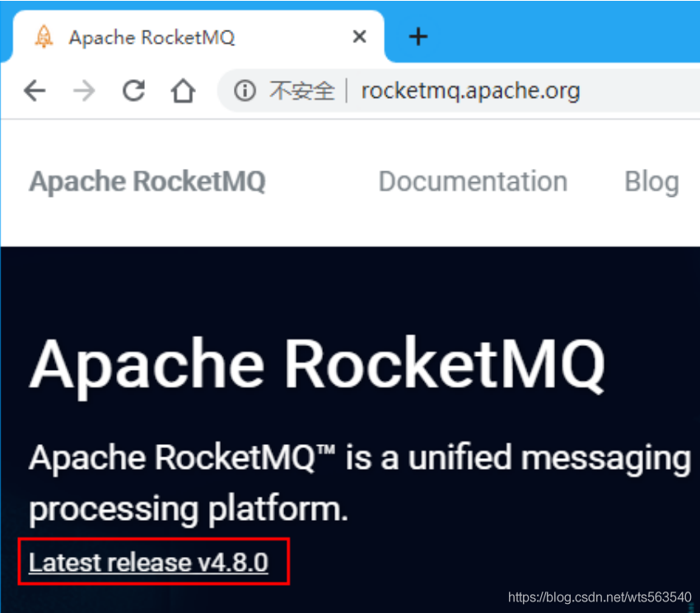Reload the page with refresh icon

[133, 91]
